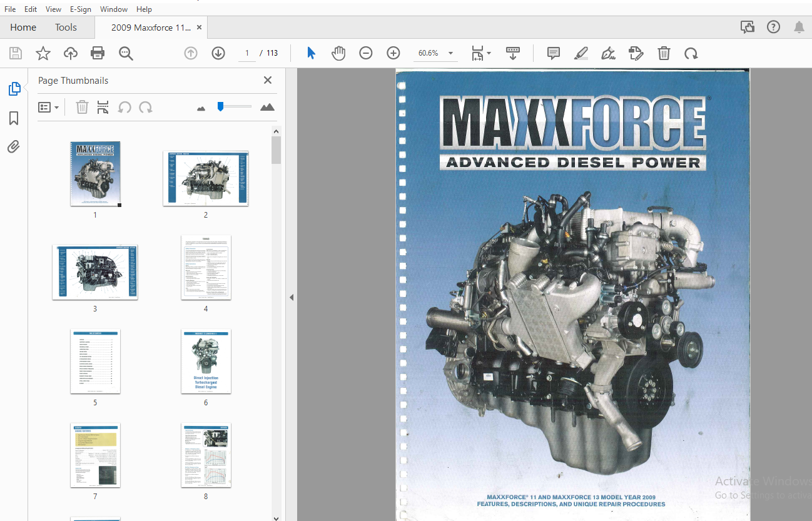This screenshot has height=521, width=812.
Task: Click thumbnails scrollbar up arrow
Action: 277,131
